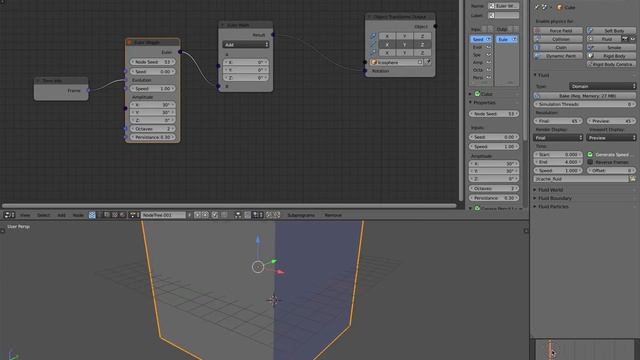Select the Euler output socket row

[507, 39]
